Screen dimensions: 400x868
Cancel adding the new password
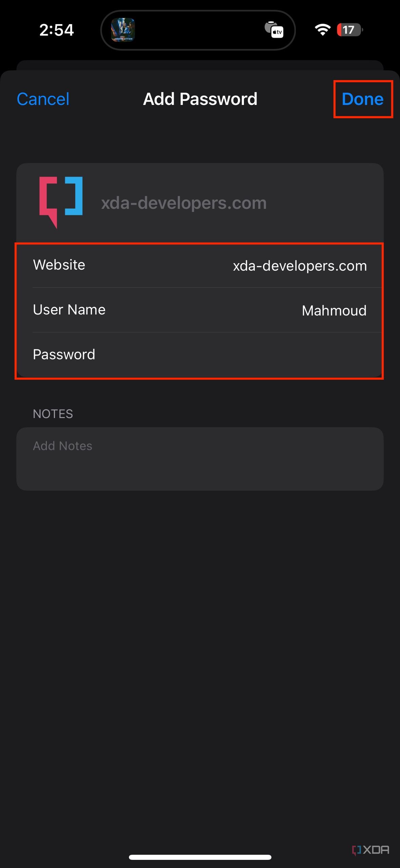click(42, 99)
